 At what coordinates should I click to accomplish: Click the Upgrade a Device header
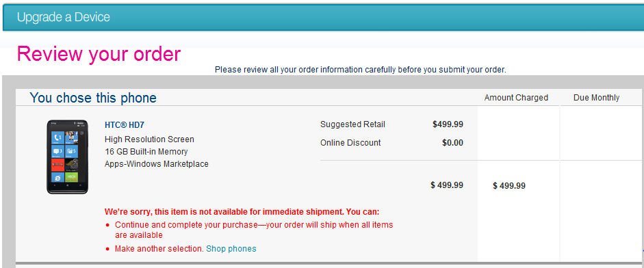point(64,17)
